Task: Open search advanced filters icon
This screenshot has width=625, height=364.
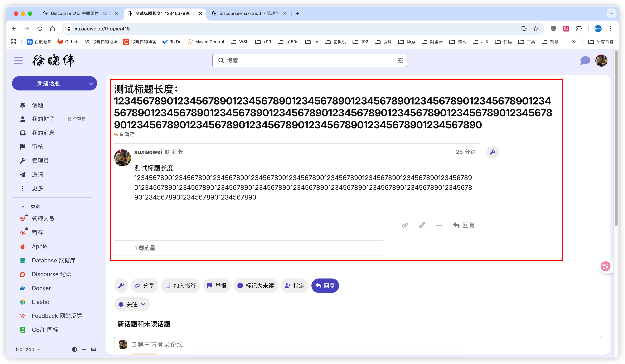Action: tap(400, 61)
